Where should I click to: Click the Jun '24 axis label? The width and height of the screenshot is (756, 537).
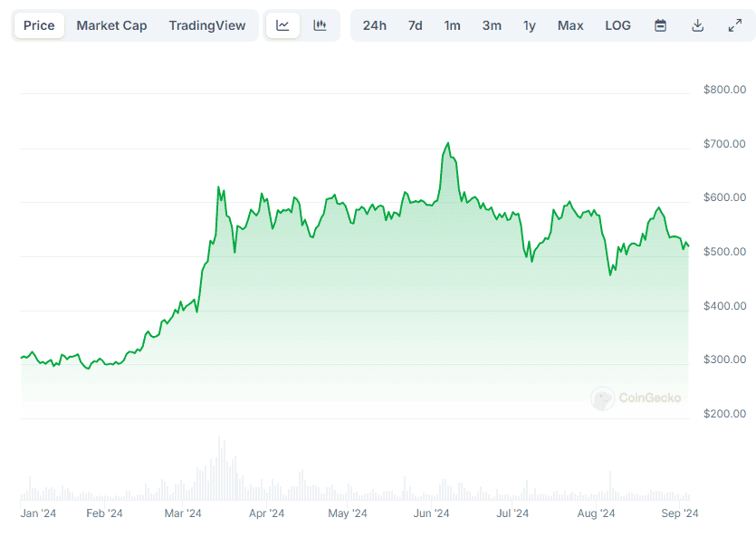(432, 513)
